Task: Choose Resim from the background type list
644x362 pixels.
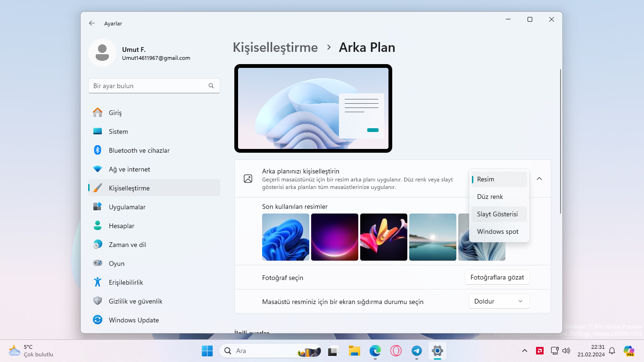Action: 499,179
